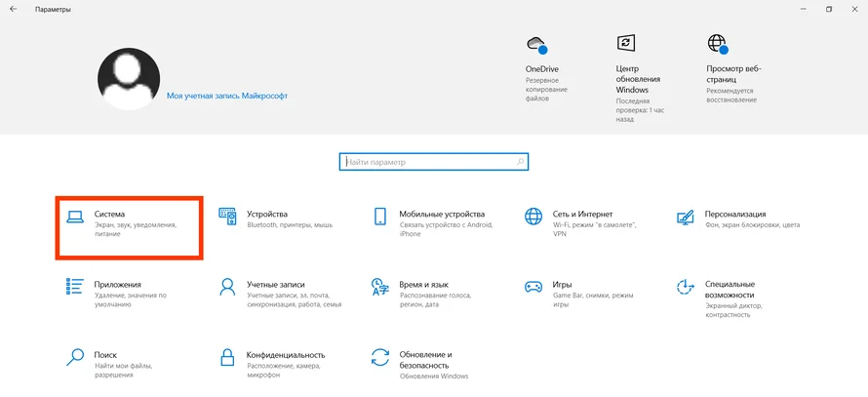Screen dimensions: 868x397
Task: Click the Просмотр веб-страниц label
Action: pyautogui.click(x=733, y=74)
